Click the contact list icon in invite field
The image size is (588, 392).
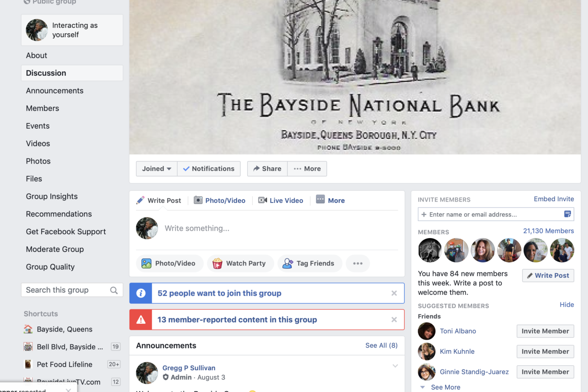click(x=568, y=214)
